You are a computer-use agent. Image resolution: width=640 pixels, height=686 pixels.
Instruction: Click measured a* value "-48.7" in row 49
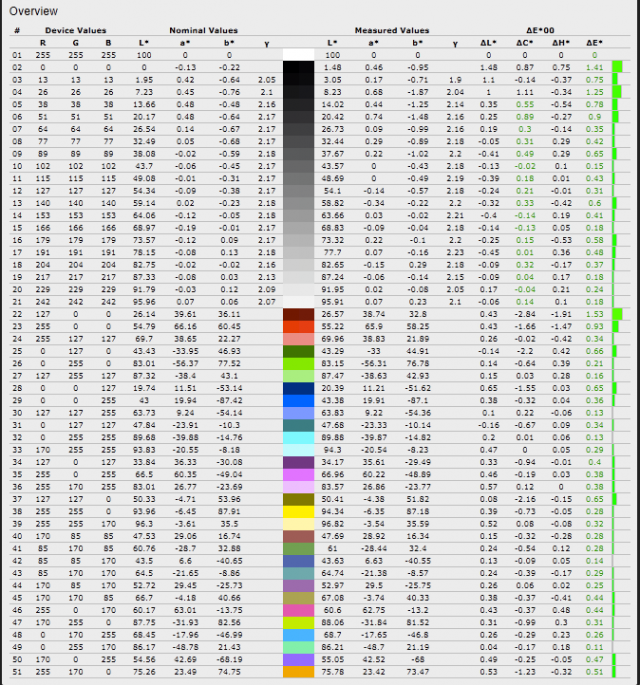click(x=373, y=647)
